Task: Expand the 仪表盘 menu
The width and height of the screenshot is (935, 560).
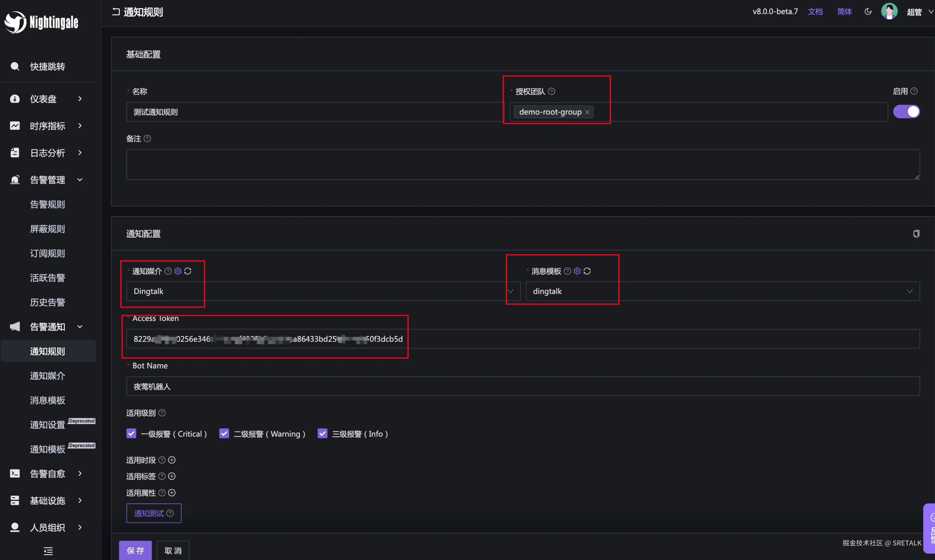Action: pyautogui.click(x=48, y=99)
